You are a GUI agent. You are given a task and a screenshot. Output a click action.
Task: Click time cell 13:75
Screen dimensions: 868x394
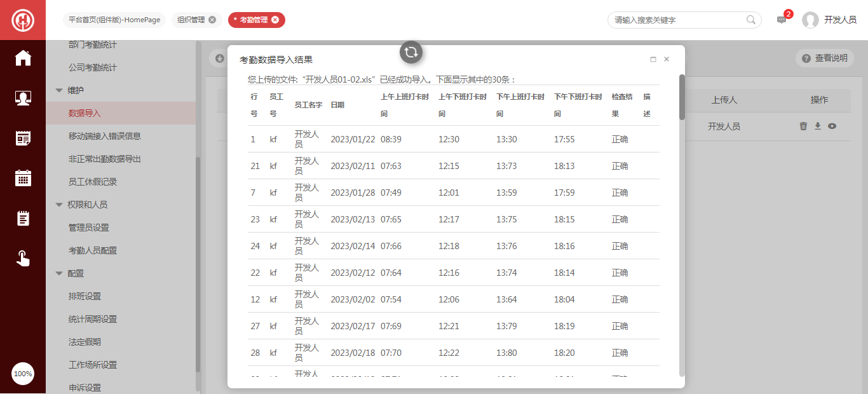[x=506, y=219]
